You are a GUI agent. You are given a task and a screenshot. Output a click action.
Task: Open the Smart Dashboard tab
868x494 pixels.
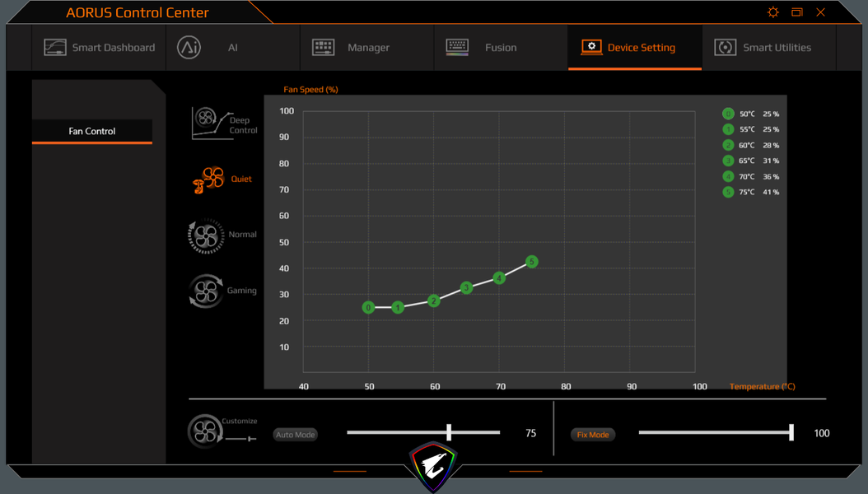[99, 48]
